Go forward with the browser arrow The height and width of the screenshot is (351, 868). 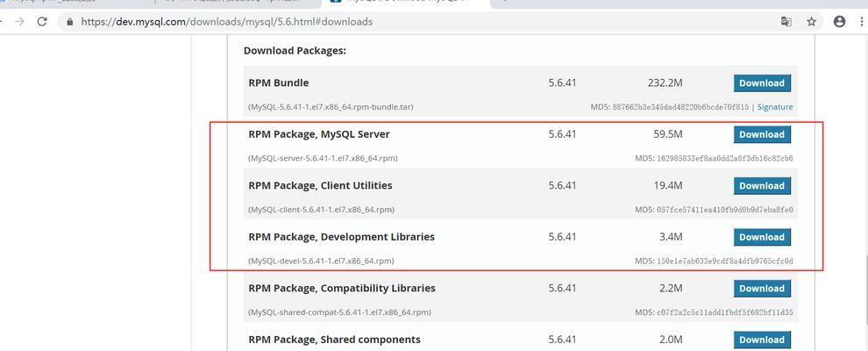click(20, 22)
